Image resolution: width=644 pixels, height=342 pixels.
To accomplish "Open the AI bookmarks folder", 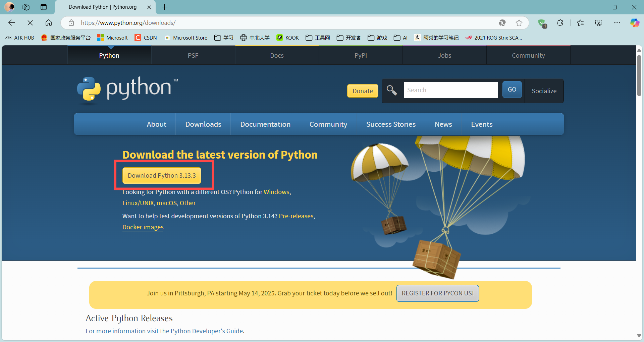I will pos(400,38).
